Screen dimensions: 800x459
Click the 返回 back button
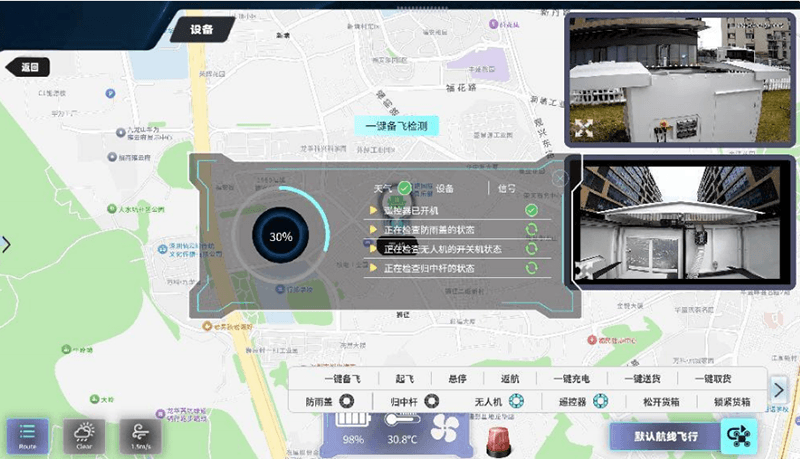(28, 67)
